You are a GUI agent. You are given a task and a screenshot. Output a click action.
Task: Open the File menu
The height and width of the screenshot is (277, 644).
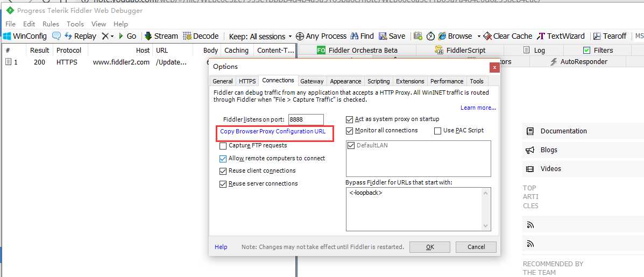(x=10, y=24)
